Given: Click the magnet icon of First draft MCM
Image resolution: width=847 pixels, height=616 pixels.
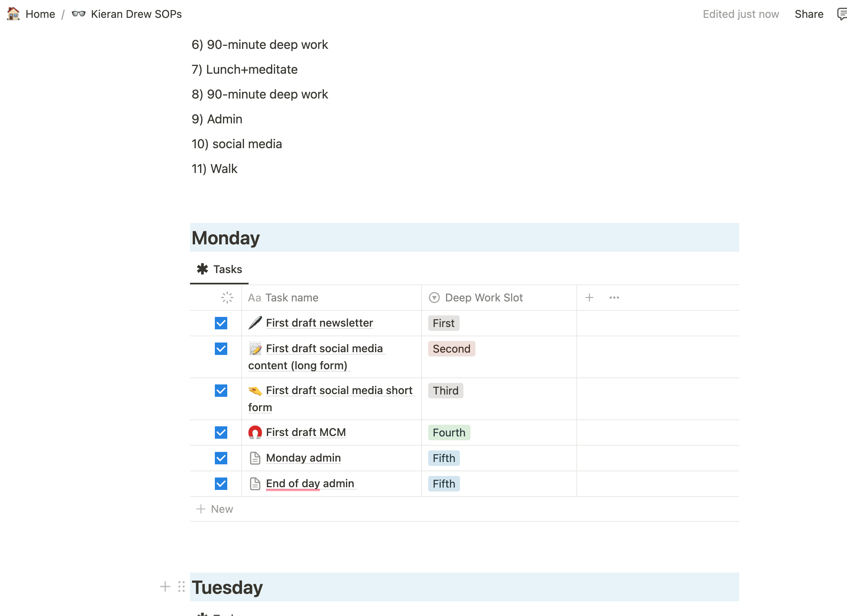Looking at the screenshot, I should tap(255, 432).
